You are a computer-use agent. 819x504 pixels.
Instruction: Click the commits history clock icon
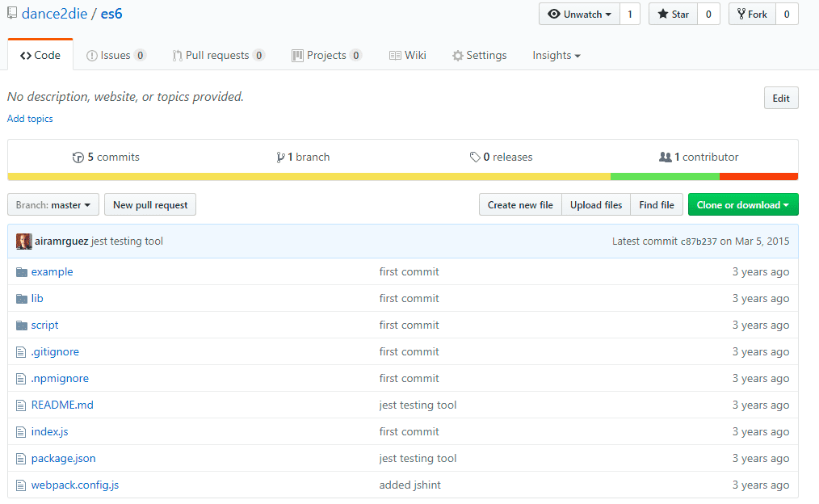[x=78, y=157]
